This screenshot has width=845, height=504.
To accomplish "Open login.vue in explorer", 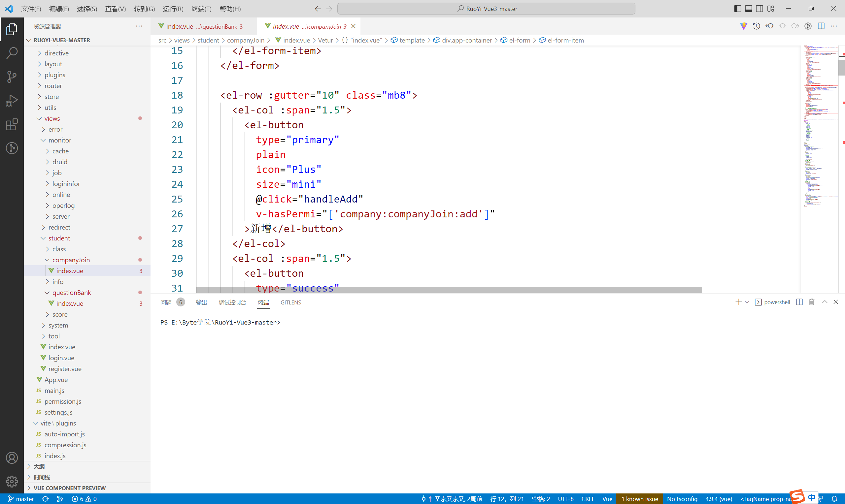I will coord(87,358).
